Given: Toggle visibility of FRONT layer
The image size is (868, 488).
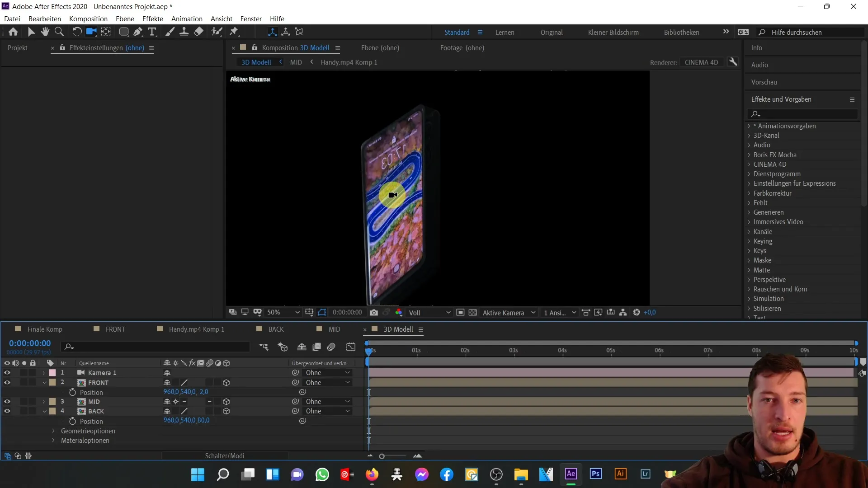Looking at the screenshot, I should point(7,382).
